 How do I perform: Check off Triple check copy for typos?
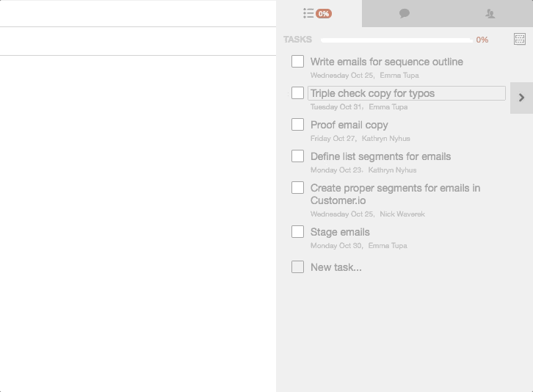tap(297, 93)
